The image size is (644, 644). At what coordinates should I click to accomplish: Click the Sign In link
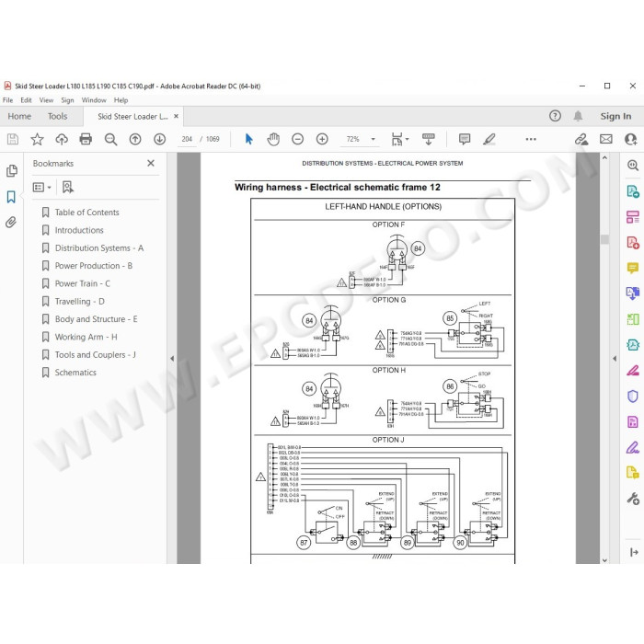coord(615,116)
